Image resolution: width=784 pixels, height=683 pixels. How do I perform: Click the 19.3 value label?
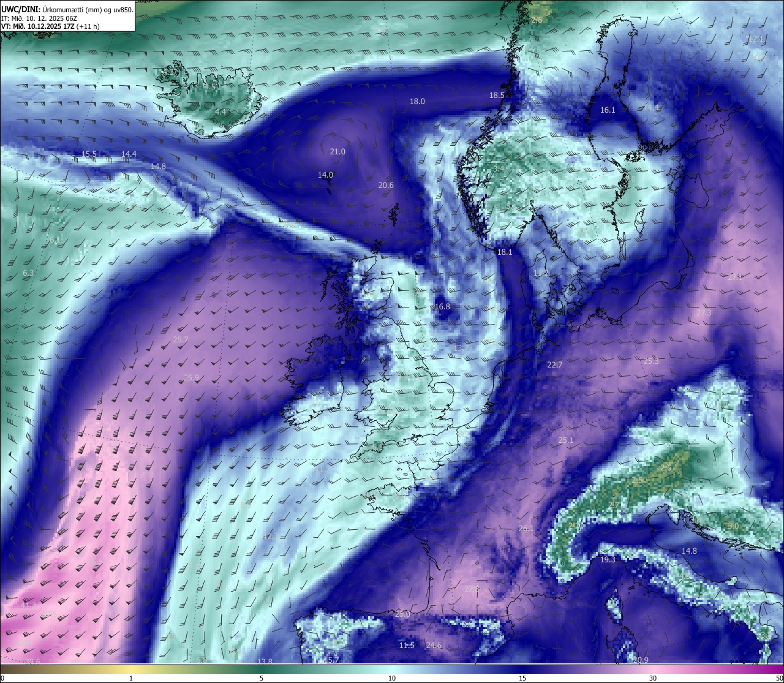pos(607,559)
